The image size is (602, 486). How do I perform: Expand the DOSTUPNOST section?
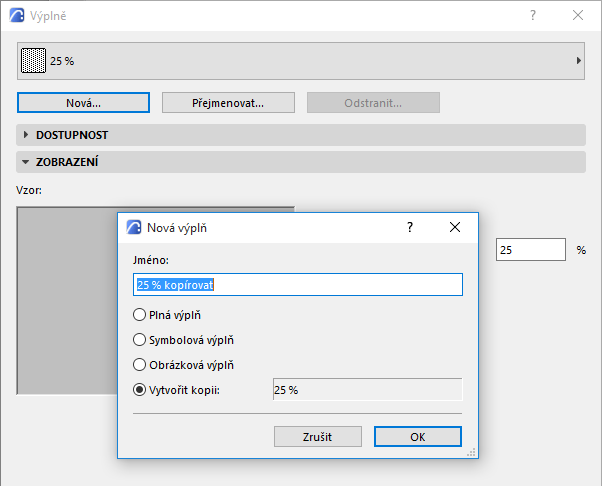coord(26,135)
